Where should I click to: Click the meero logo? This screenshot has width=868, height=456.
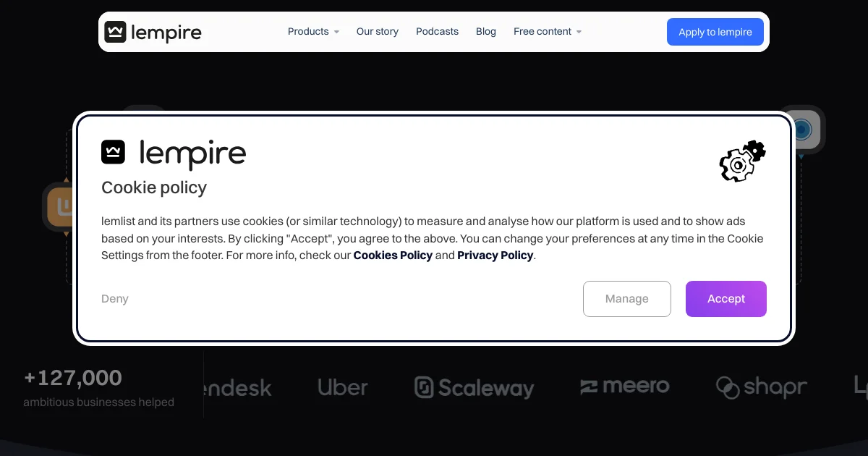[x=625, y=387]
